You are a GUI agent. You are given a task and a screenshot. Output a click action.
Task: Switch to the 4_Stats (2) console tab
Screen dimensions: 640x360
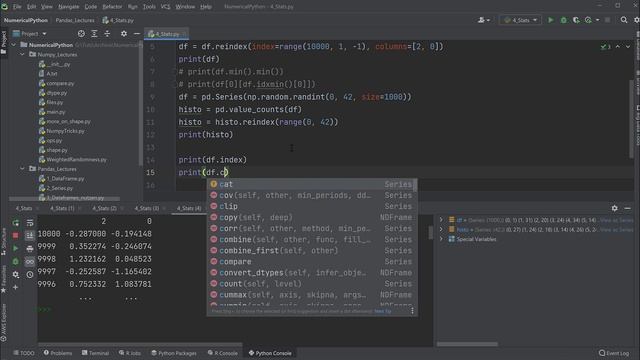(x=104, y=208)
